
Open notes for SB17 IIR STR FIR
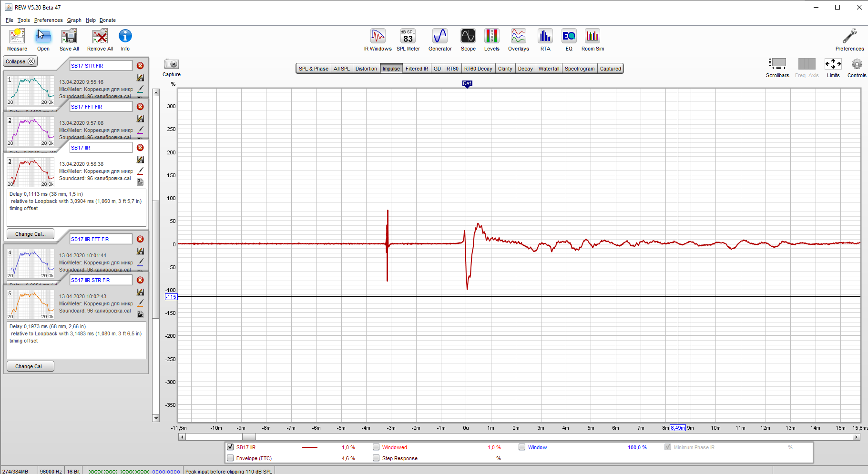140,314
